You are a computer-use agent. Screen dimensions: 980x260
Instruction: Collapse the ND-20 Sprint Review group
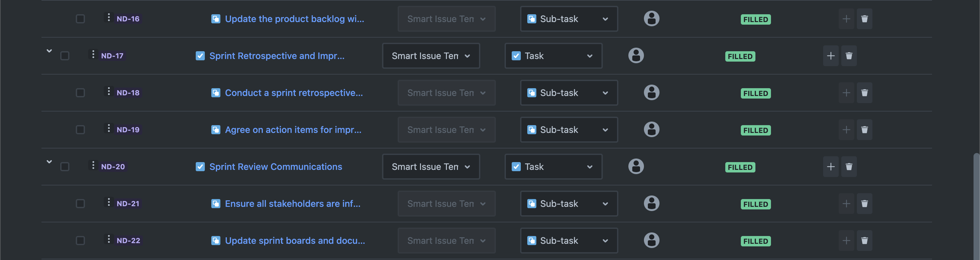point(49,161)
